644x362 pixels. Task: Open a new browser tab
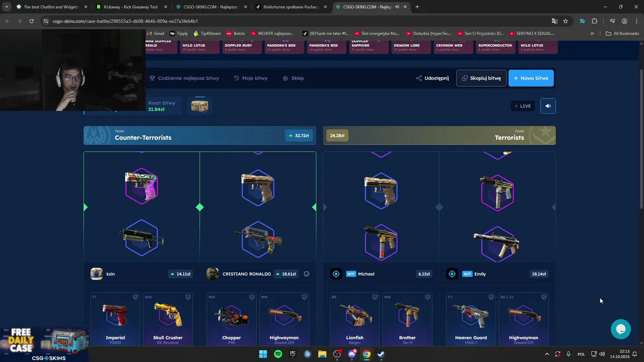click(417, 7)
